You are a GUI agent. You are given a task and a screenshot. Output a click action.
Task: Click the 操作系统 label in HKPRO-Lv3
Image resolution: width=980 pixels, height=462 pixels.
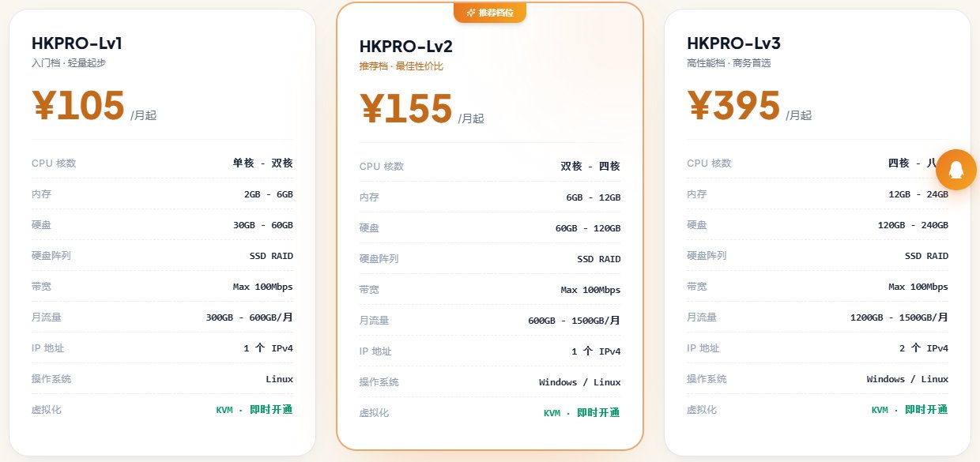point(707,379)
